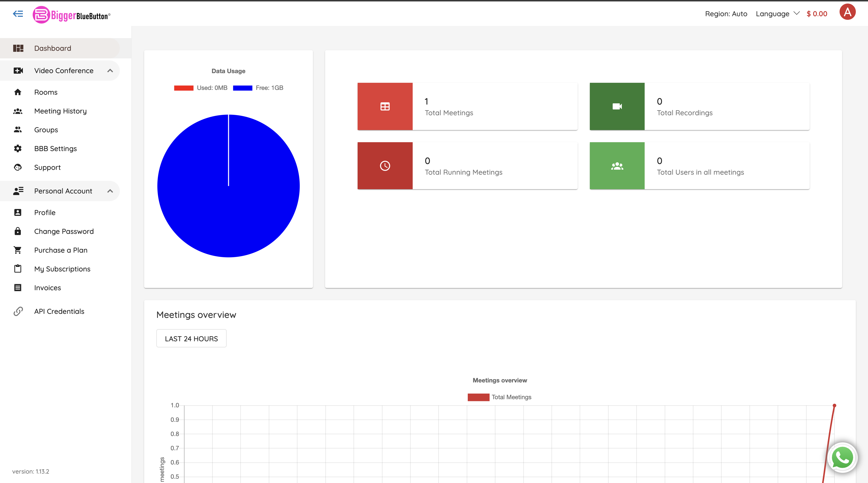Click the Total Meetings grid icon tile
Image resolution: width=868 pixels, height=483 pixels.
tap(385, 106)
